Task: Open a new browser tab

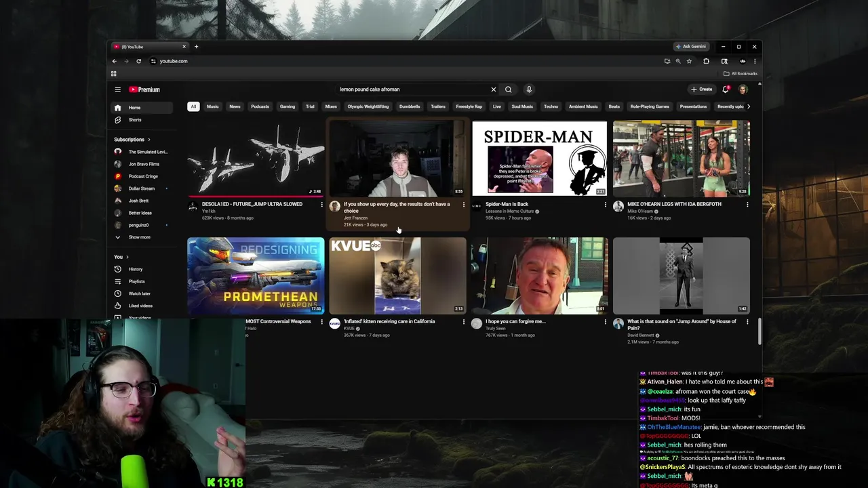Action: (x=196, y=47)
